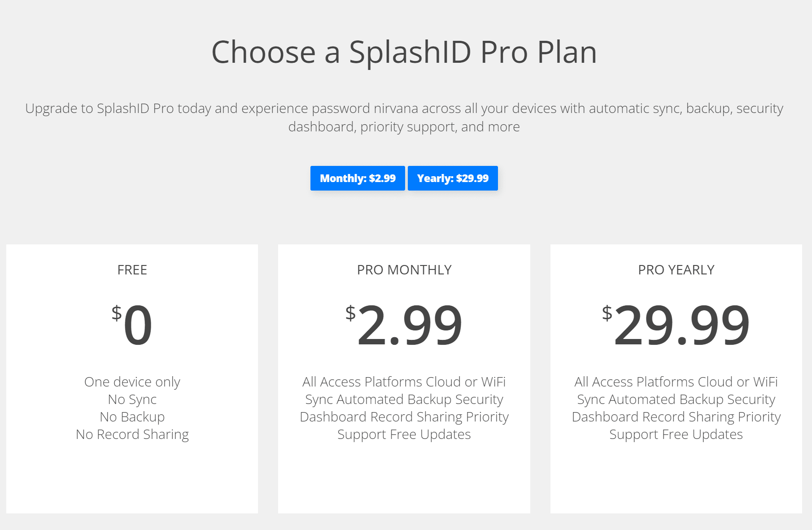This screenshot has height=530, width=812.
Task: Choose the Yearly: $29.99 button
Action: pyautogui.click(x=453, y=178)
